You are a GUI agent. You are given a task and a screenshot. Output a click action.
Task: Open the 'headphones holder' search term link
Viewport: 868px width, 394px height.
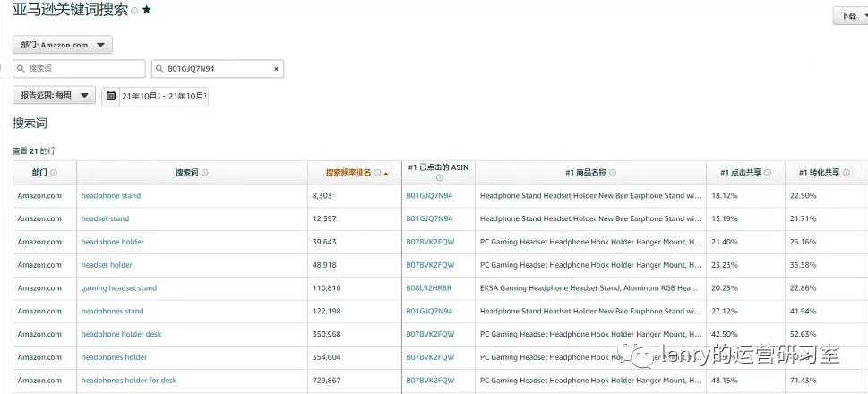click(114, 357)
